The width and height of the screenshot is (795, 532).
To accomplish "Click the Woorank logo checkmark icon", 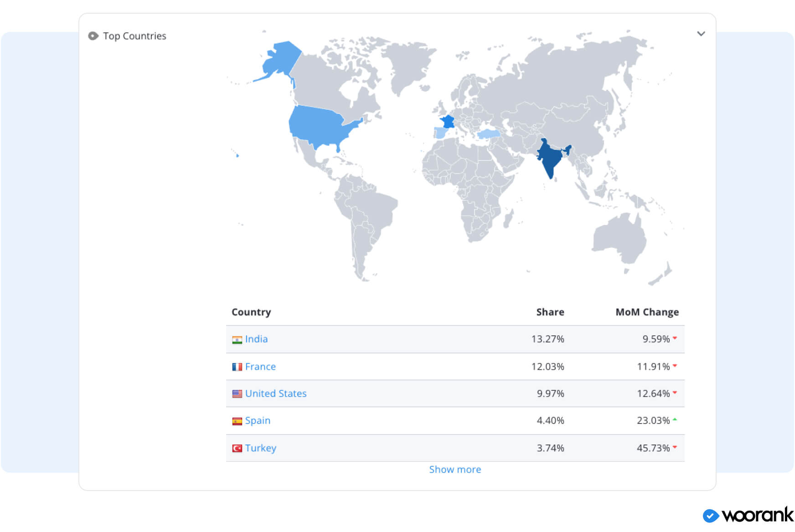I will tap(711, 516).
